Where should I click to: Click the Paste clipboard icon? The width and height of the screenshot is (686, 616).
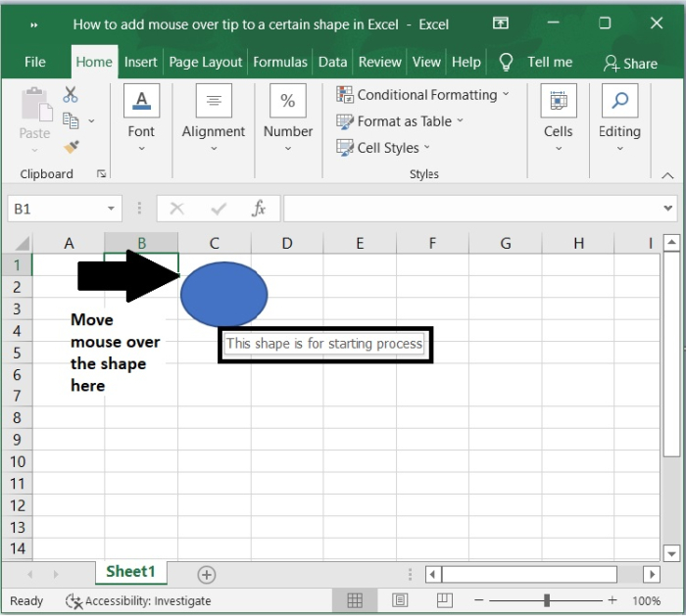[36, 104]
